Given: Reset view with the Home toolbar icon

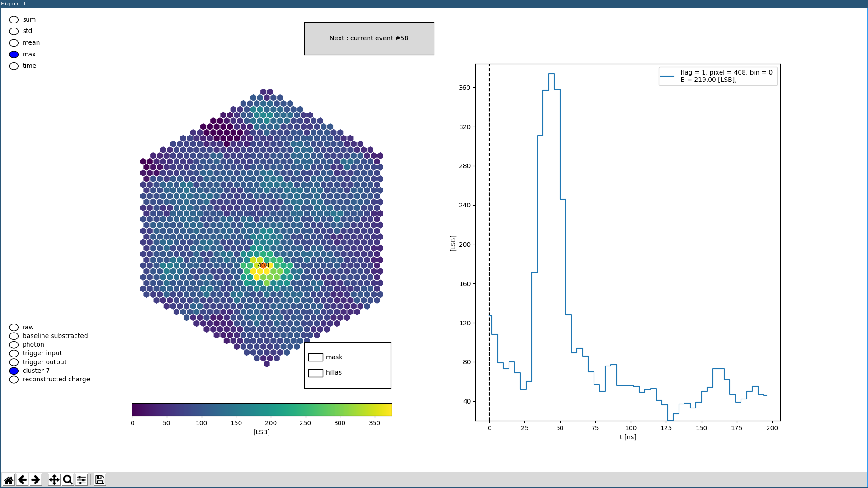Looking at the screenshot, I should pyautogui.click(x=9, y=479).
